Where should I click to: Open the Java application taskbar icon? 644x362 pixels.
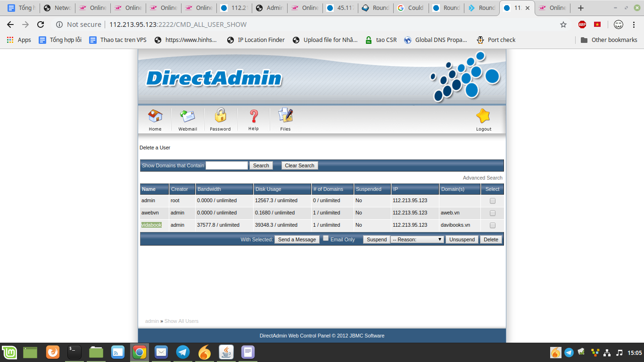(x=226, y=352)
